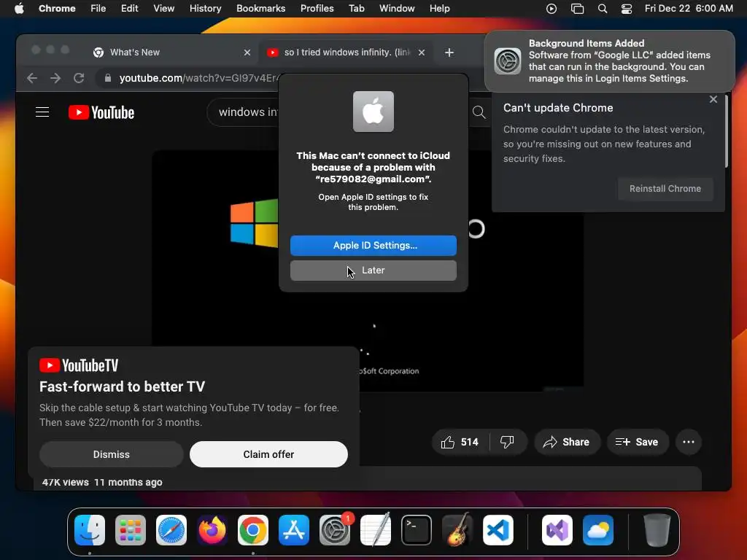Click the YouTube search magnifier button
The height and width of the screenshot is (560, 747).
(x=479, y=112)
